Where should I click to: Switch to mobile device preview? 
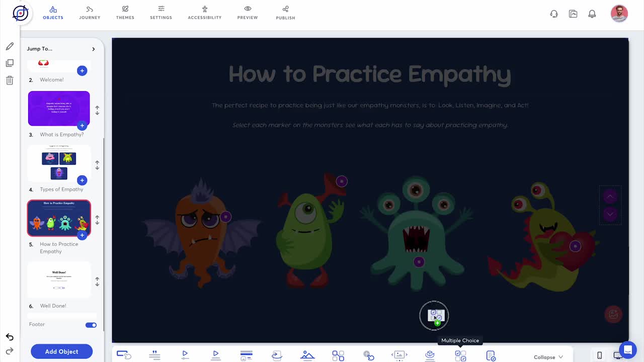(599, 355)
